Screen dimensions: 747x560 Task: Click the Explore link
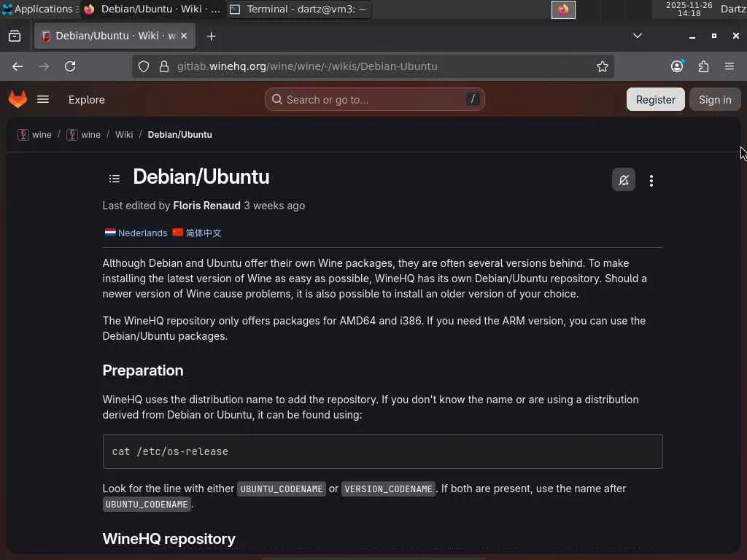86,99
